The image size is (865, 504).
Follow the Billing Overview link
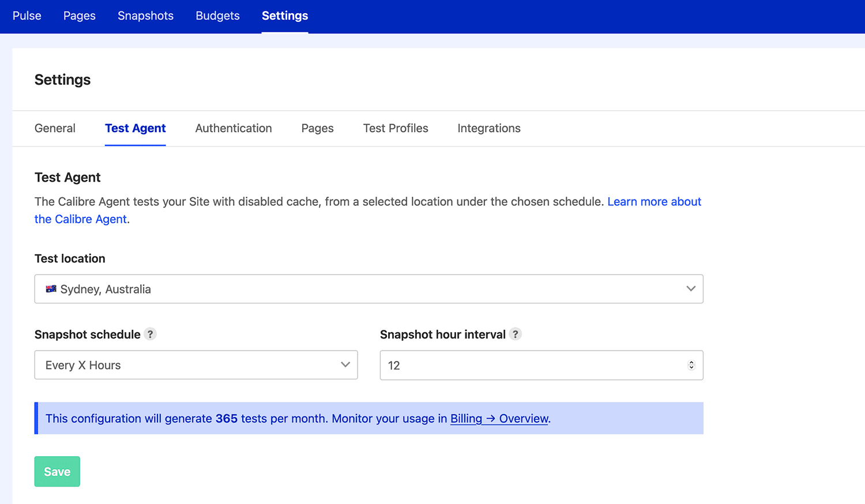499,418
